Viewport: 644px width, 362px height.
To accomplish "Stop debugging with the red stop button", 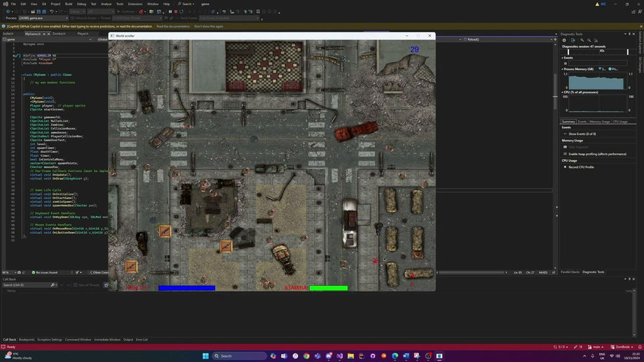I will click(176, 11).
